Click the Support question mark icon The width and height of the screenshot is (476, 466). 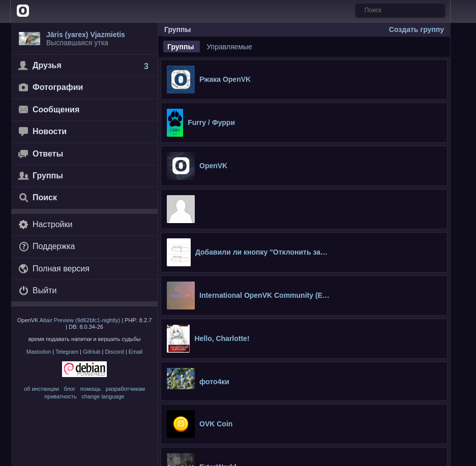(x=23, y=246)
